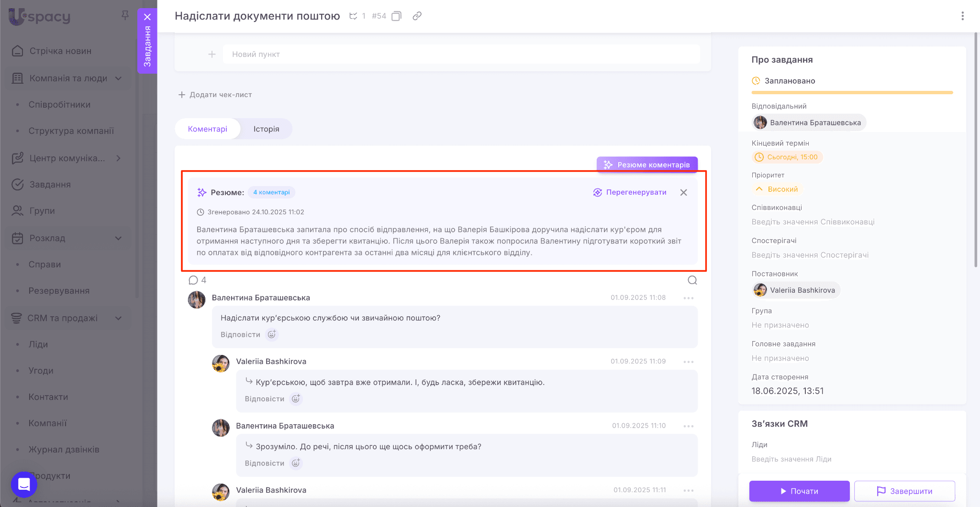Click the subtasks counter icon in header
The image size is (980, 507).
[x=354, y=16]
